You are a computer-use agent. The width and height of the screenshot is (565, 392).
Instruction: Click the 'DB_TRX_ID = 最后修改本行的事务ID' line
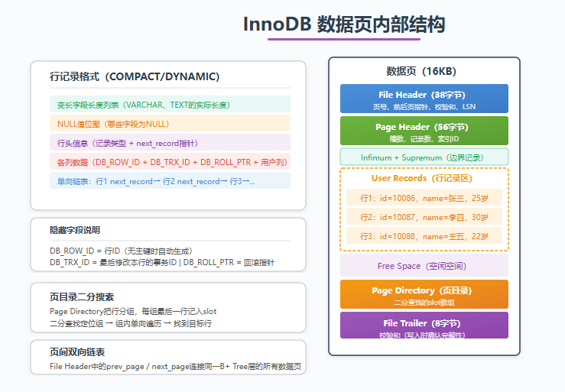click(x=162, y=262)
